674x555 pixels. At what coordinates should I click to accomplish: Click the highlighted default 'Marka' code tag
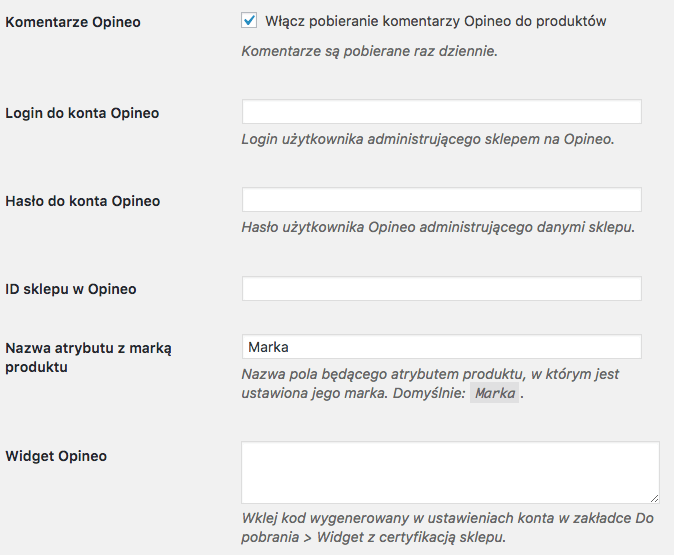coord(495,393)
